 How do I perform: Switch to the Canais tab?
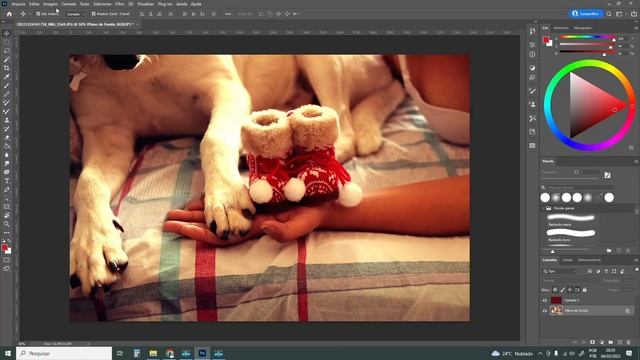coord(567,260)
